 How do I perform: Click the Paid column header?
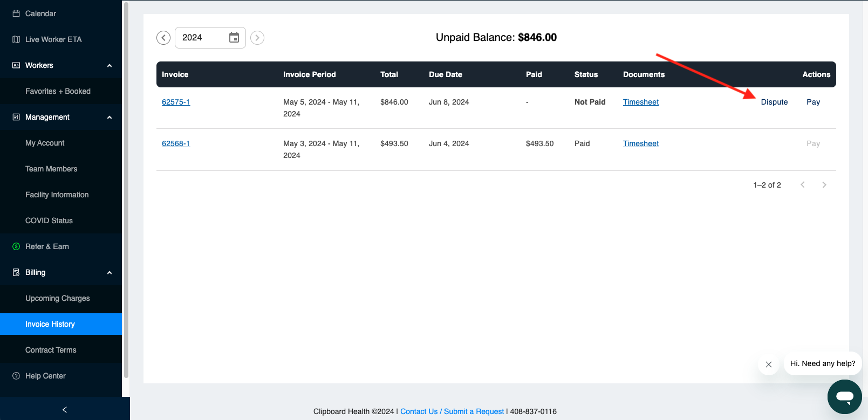tap(534, 74)
